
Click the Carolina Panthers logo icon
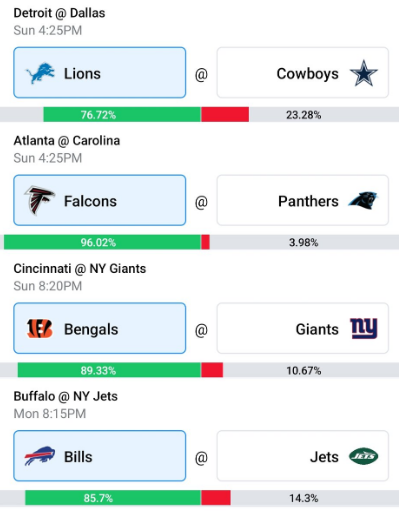(x=363, y=201)
